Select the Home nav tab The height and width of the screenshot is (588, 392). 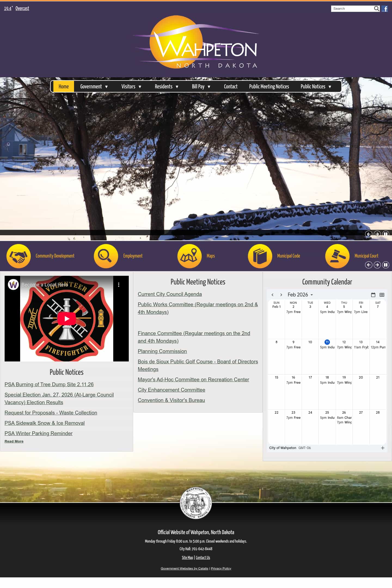pos(64,86)
